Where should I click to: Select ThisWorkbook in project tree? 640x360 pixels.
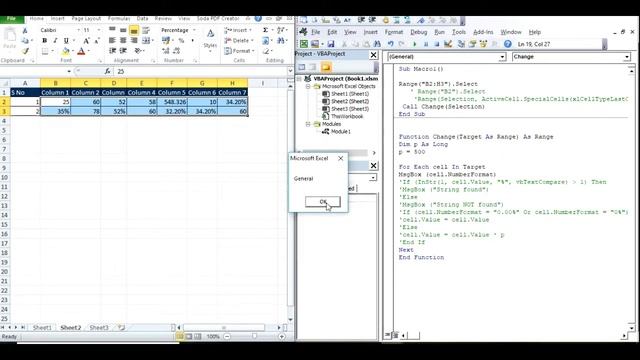347,116
